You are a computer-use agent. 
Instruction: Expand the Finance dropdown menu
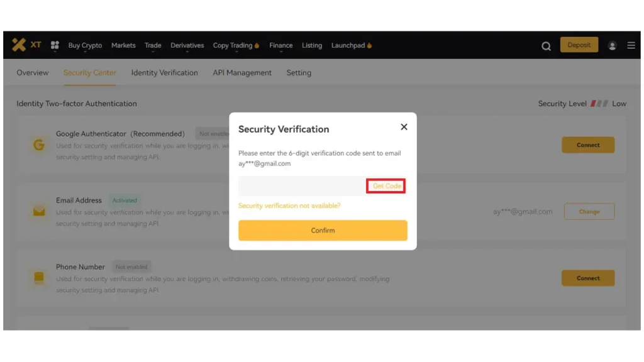[281, 45]
